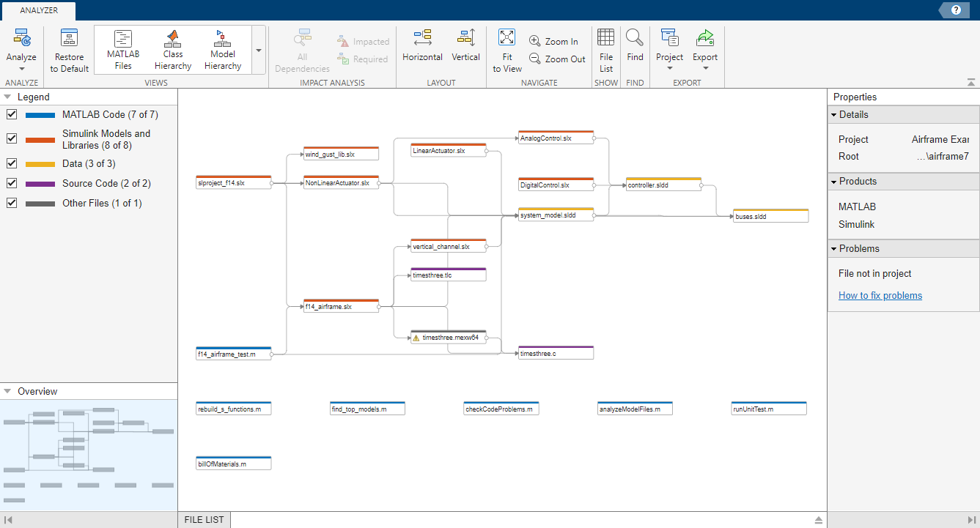Select the rebuild_s_functions.m node

pyautogui.click(x=234, y=409)
